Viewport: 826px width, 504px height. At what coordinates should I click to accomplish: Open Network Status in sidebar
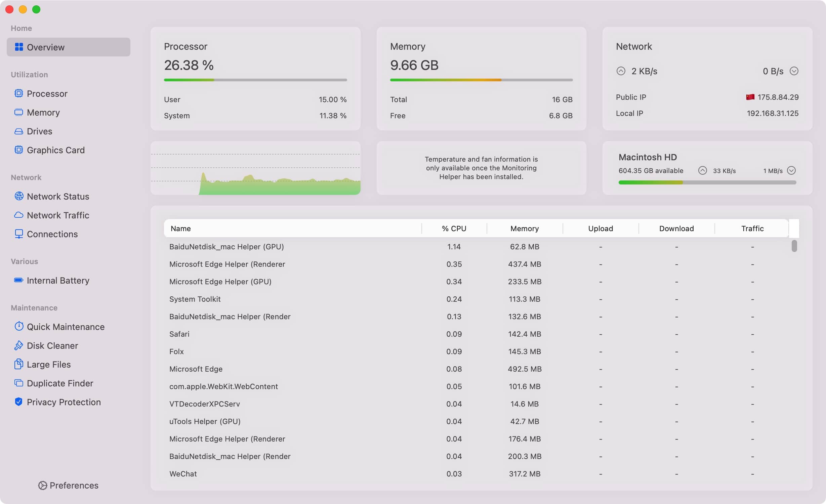click(58, 197)
